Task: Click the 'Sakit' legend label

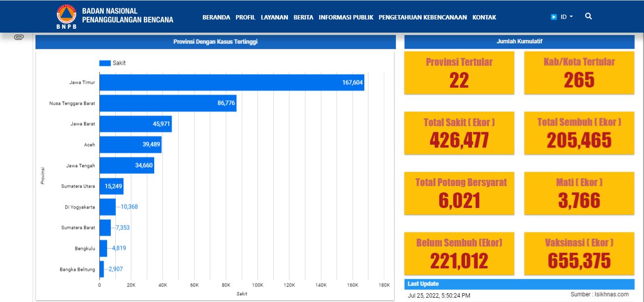Action: (x=119, y=63)
